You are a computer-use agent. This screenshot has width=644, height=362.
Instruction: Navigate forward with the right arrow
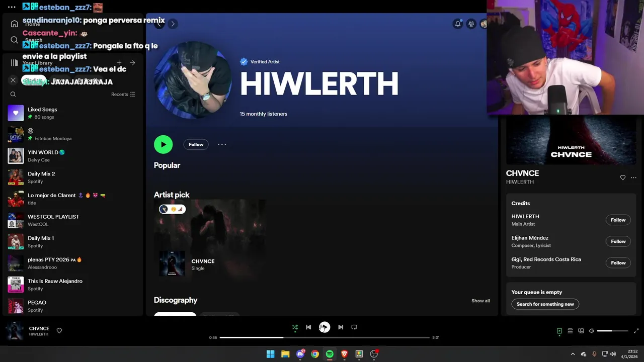(x=173, y=24)
